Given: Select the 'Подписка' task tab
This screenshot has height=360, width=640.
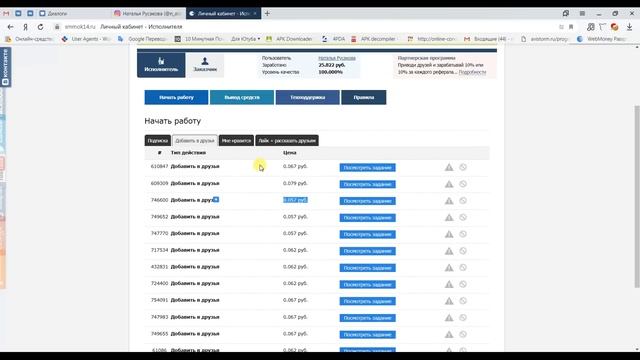Looking at the screenshot, I should (x=158, y=141).
